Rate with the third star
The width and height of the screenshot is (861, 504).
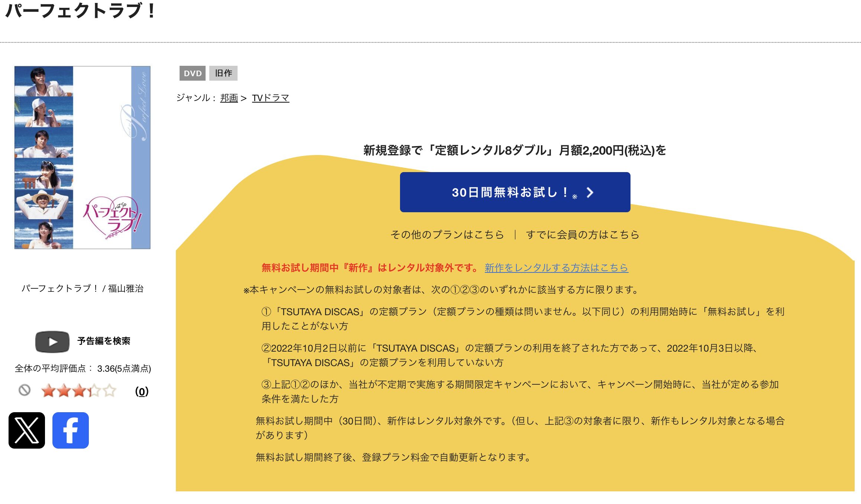79,391
